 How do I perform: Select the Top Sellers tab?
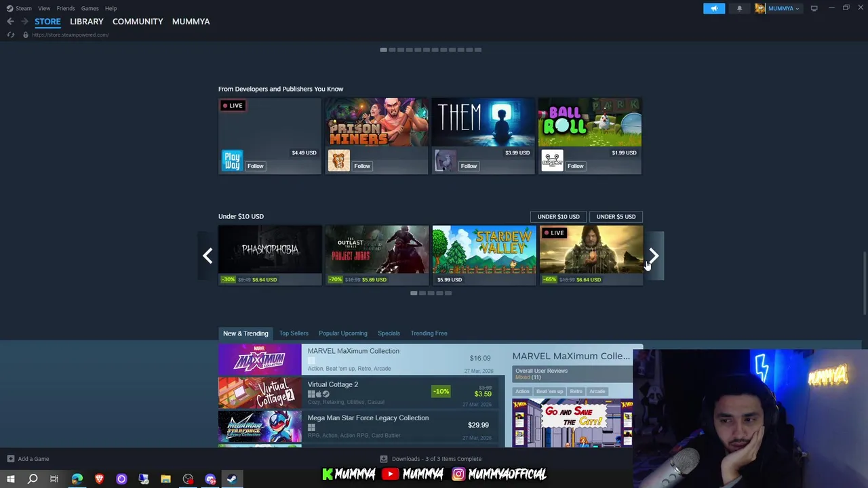point(294,333)
